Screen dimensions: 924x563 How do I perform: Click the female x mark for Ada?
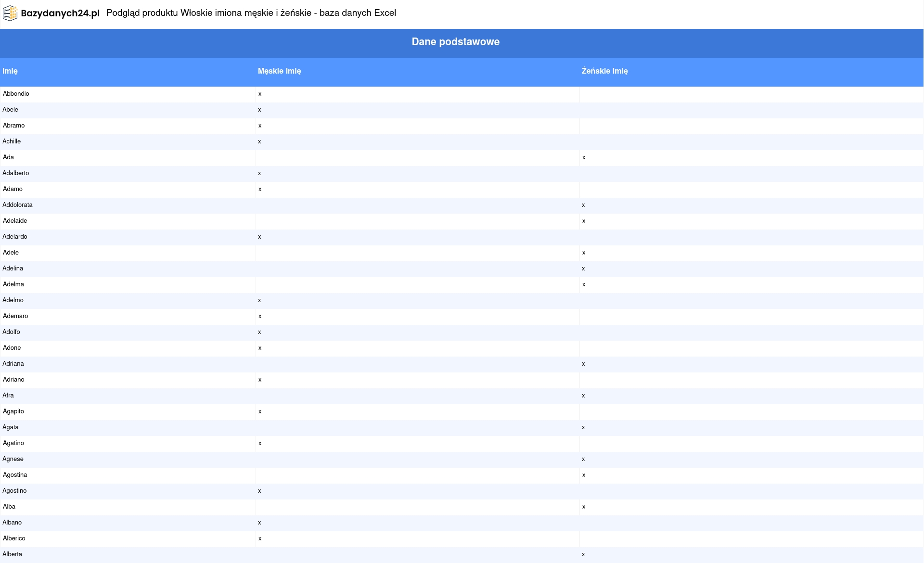tap(584, 157)
